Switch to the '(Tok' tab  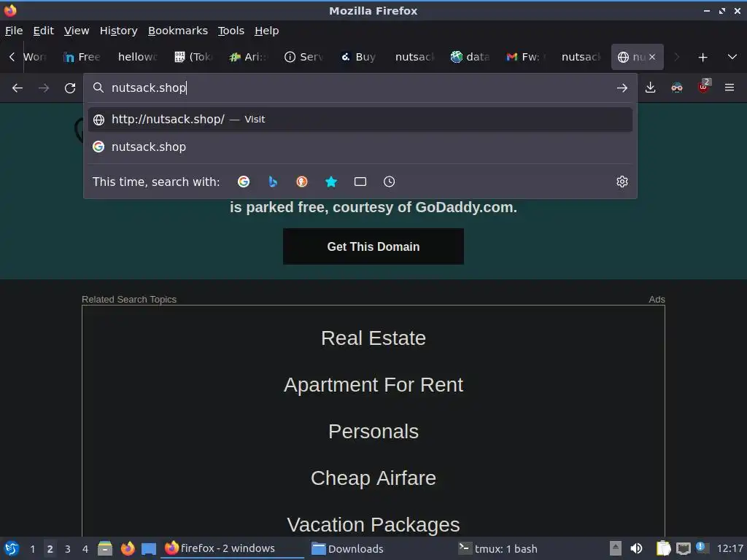point(193,57)
